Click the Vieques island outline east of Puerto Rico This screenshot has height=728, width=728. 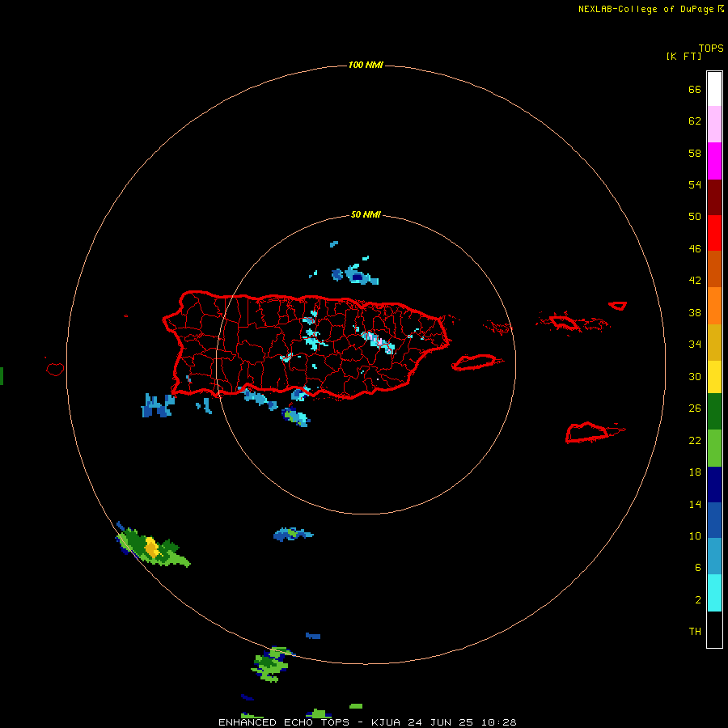click(476, 362)
